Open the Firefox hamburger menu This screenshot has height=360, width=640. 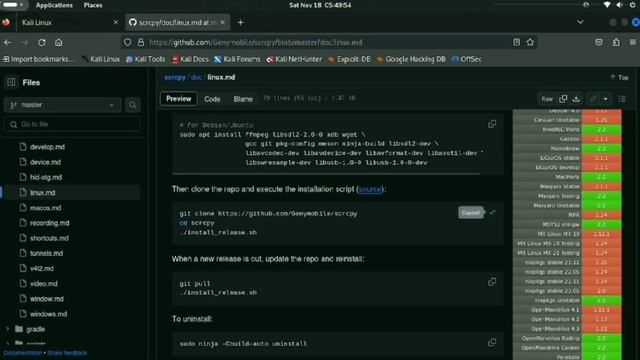coord(633,42)
